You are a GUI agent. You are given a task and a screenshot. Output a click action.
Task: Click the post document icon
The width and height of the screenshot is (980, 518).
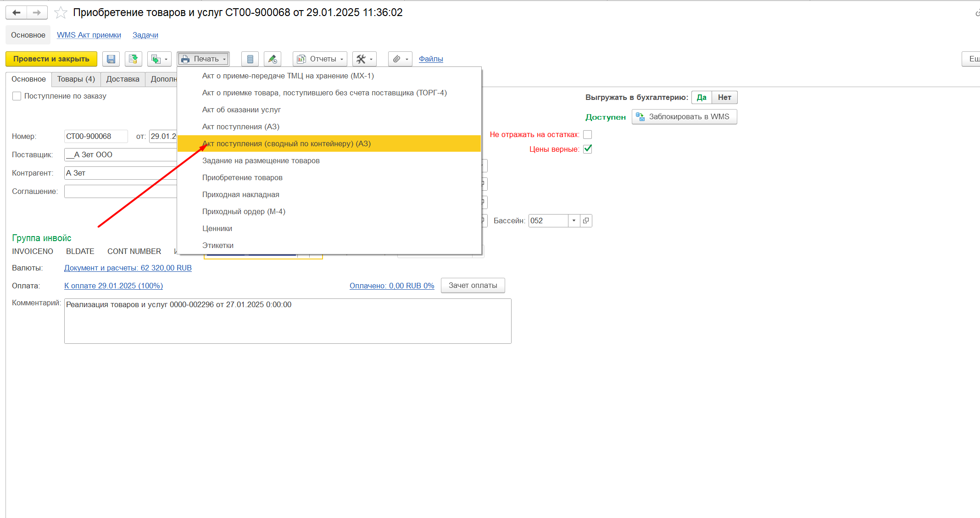[133, 59]
